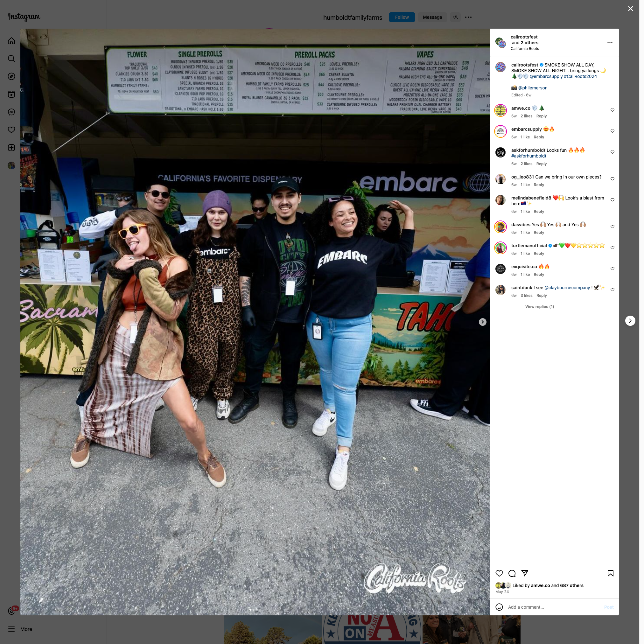Open profile avatar in sidebar
Viewport: 644px width, 644px height.
click(11, 165)
